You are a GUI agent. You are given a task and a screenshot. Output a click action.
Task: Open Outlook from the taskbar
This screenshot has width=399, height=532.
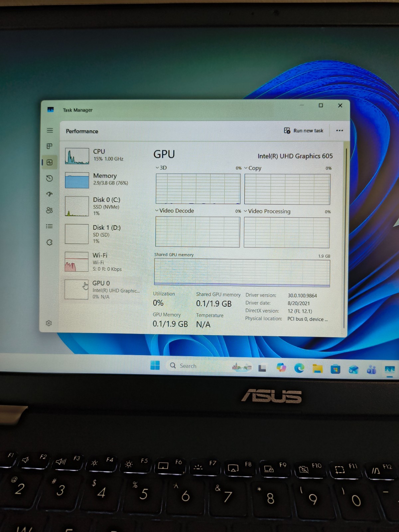point(353,369)
